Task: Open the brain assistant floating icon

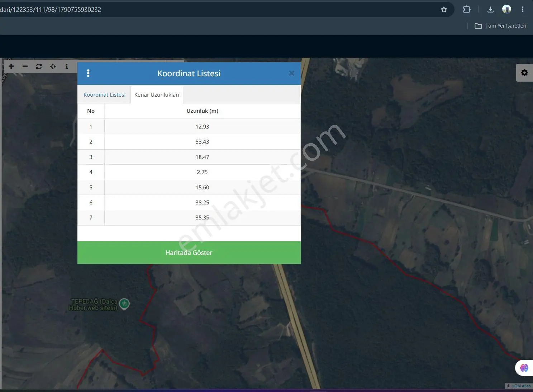Action: (524, 368)
